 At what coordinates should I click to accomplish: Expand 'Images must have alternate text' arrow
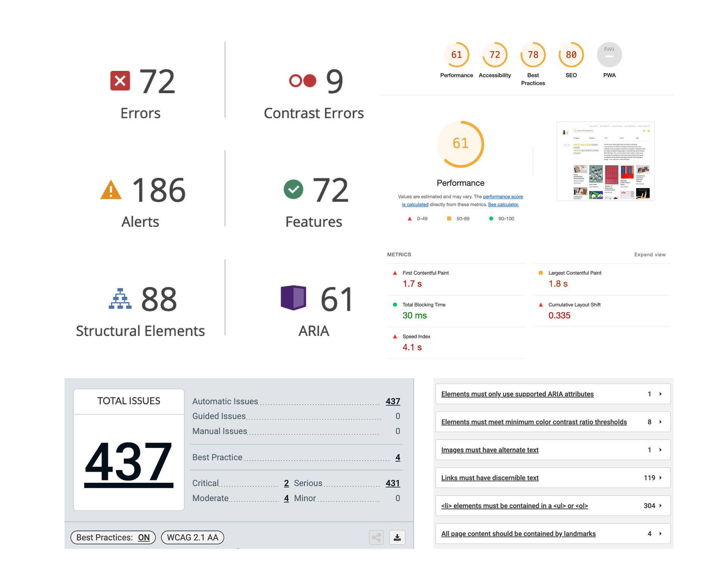[660, 450]
